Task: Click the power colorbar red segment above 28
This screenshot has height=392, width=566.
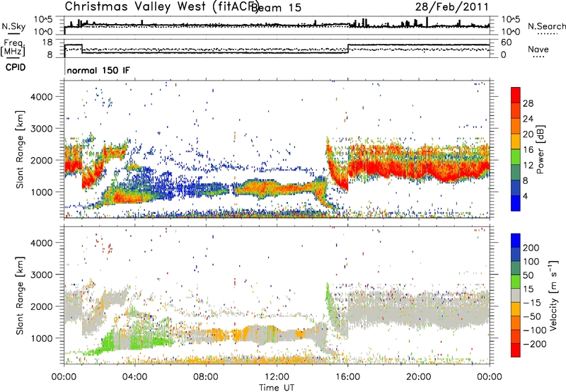Action: [x=516, y=95]
